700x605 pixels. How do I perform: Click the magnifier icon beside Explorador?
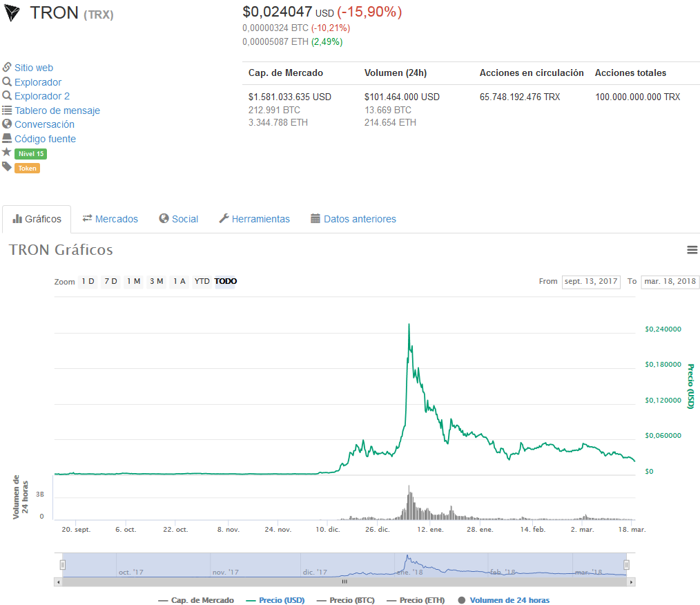tap(7, 81)
